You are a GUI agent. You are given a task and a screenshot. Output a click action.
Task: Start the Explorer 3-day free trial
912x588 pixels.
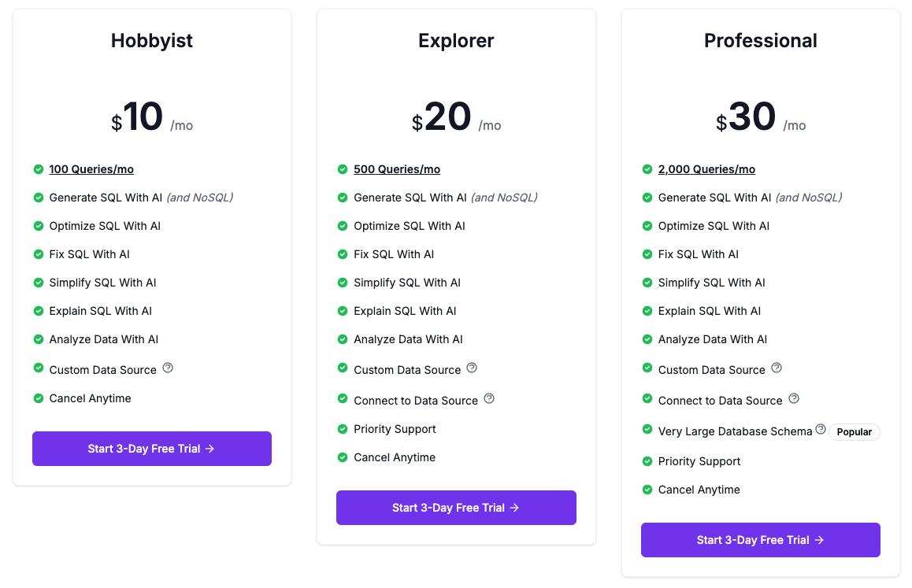[x=456, y=508]
